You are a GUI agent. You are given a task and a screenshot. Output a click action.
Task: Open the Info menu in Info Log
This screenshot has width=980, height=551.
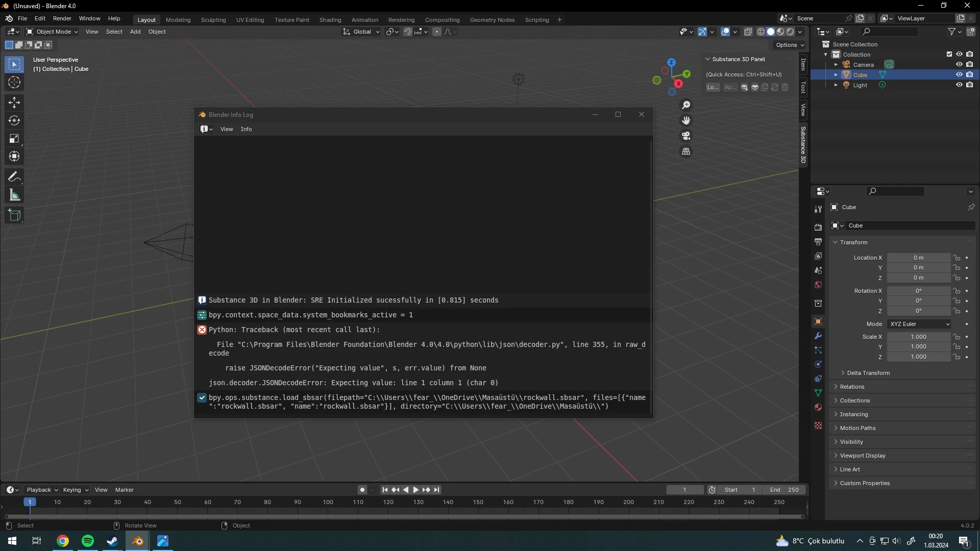point(246,129)
